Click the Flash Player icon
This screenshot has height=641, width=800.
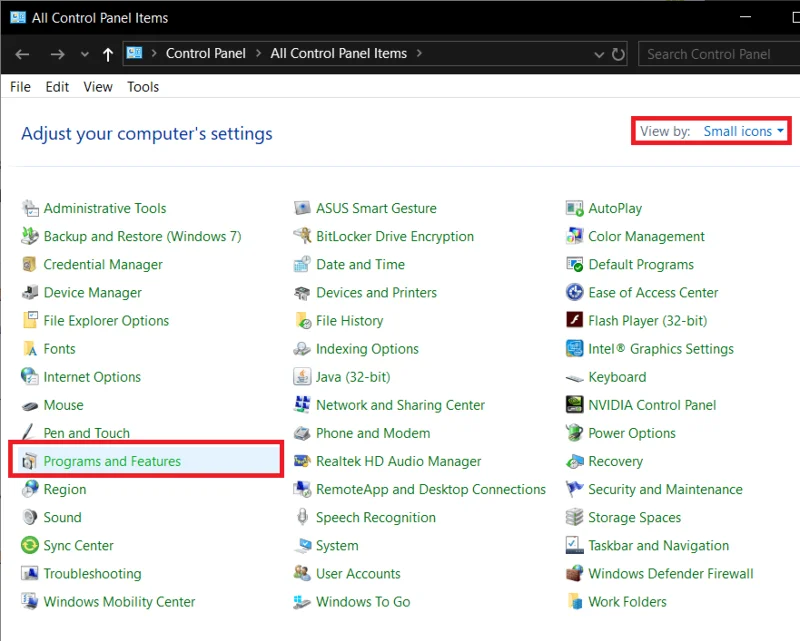(574, 320)
